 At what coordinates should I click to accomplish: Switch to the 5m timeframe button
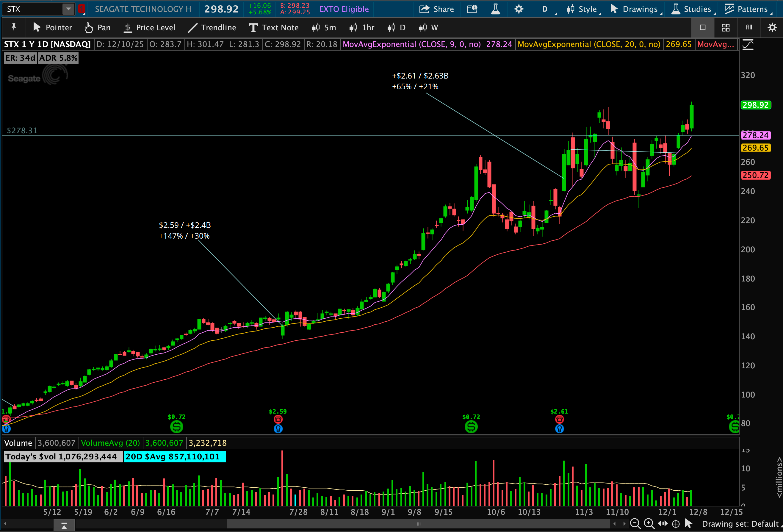tap(324, 28)
